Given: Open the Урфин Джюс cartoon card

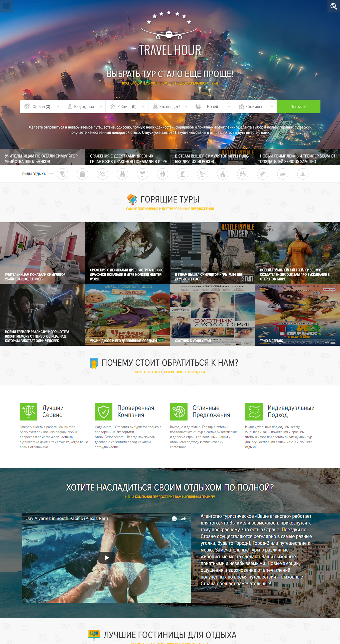Looking at the screenshot, I should [127, 315].
